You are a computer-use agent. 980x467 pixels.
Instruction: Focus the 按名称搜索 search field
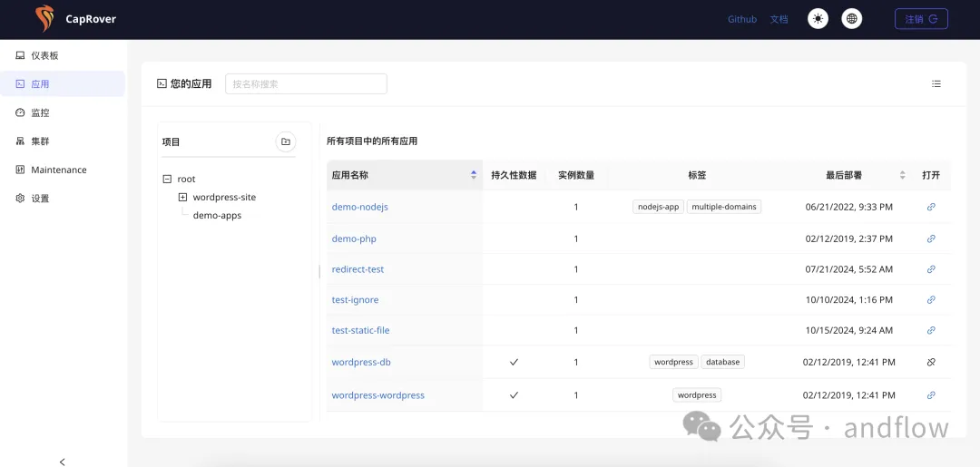306,84
